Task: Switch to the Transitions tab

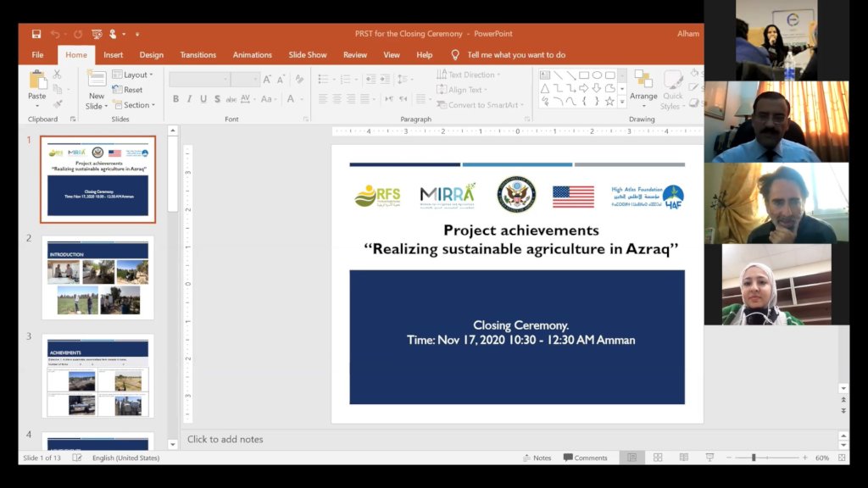Action: coord(198,55)
